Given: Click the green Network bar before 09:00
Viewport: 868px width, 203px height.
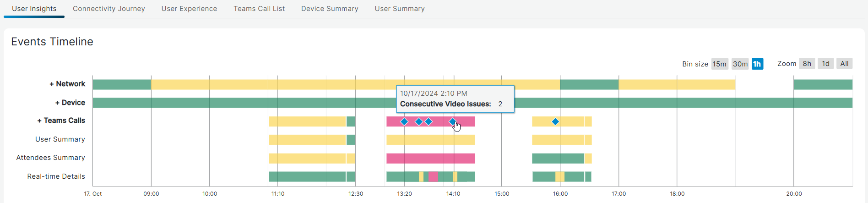Looking at the screenshot, I should click(122, 84).
